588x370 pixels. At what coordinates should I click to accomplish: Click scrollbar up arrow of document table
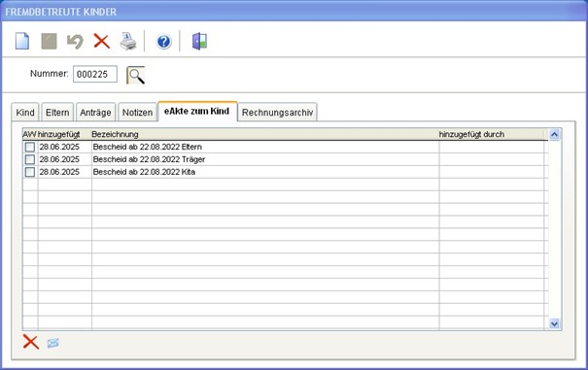coord(554,134)
